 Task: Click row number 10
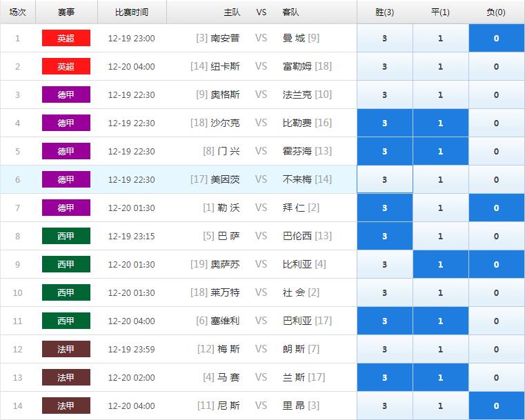(x=17, y=293)
